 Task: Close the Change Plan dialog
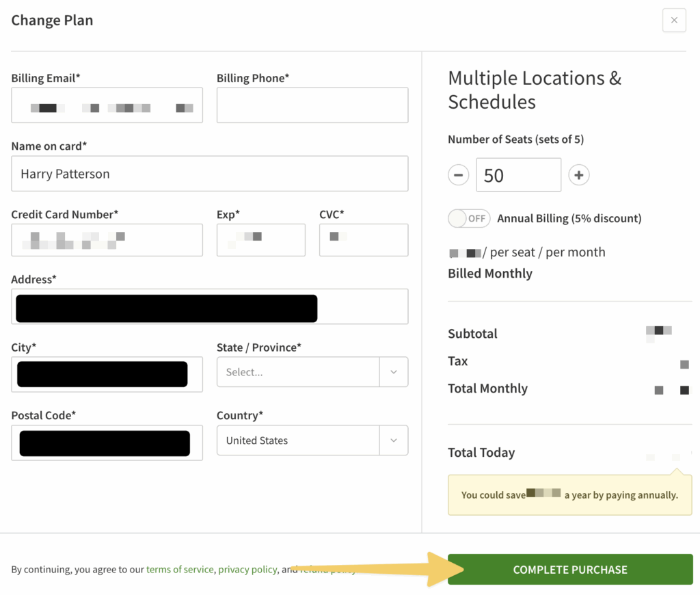point(674,21)
